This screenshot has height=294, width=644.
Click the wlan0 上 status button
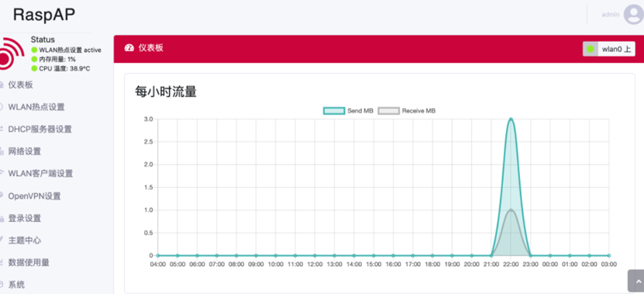pos(609,49)
